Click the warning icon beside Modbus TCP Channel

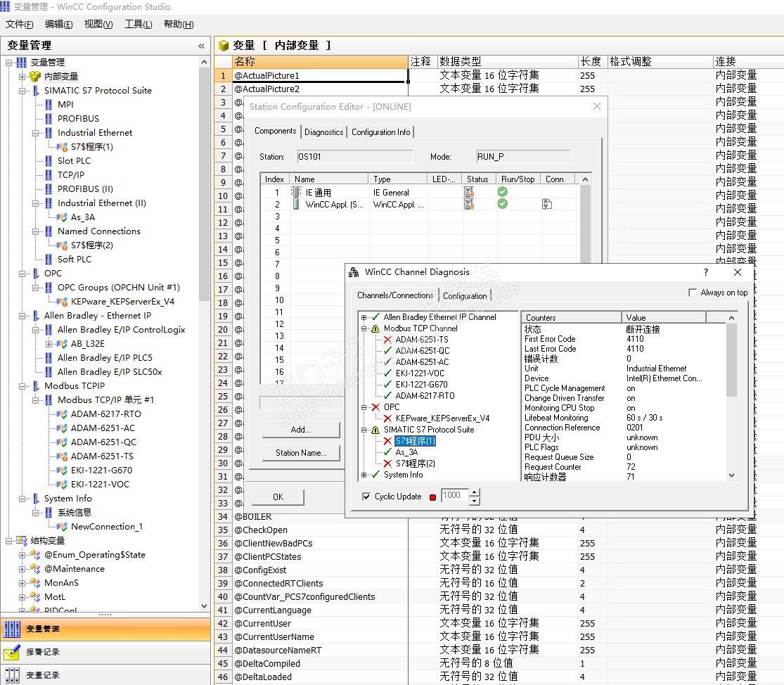(x=375, y=328)
